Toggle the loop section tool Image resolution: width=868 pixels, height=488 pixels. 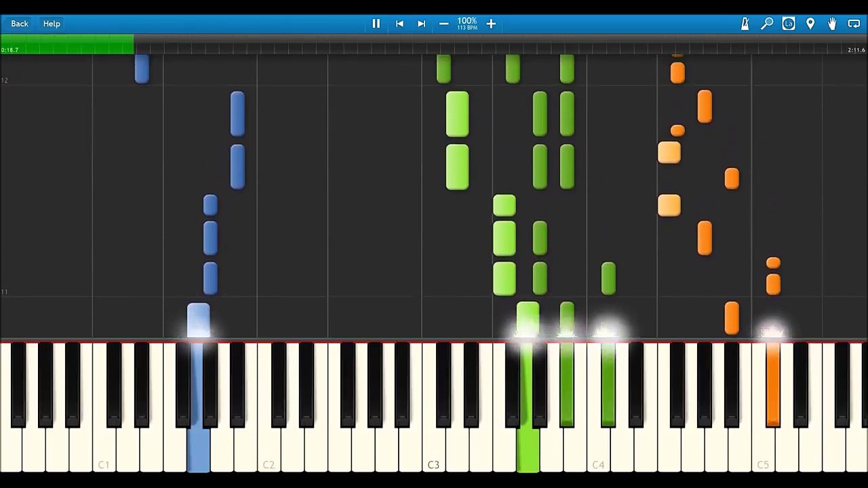tap(854, 24)
